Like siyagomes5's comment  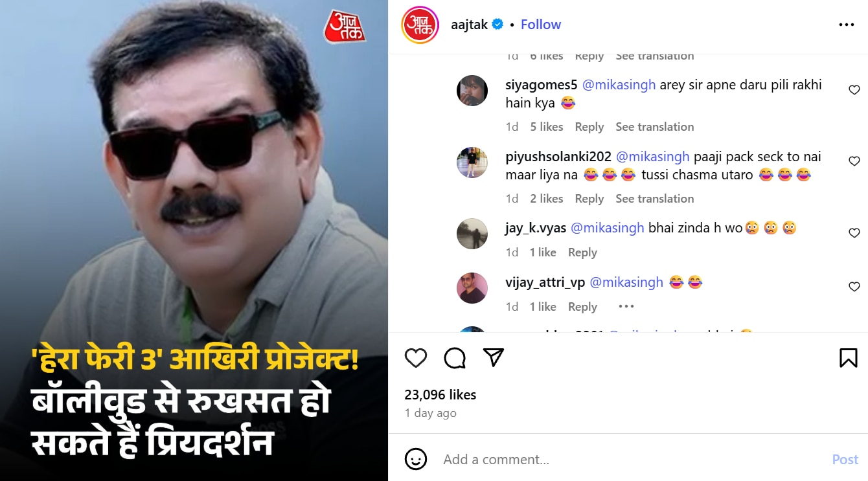click(854, 90)
